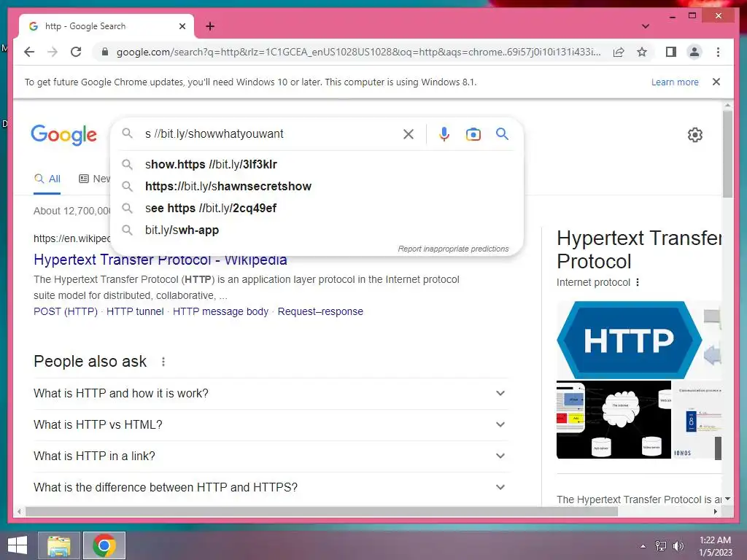The height and width of the screenshot is (560, 747).
Task: View site security lock info
Action: (105, 52)
